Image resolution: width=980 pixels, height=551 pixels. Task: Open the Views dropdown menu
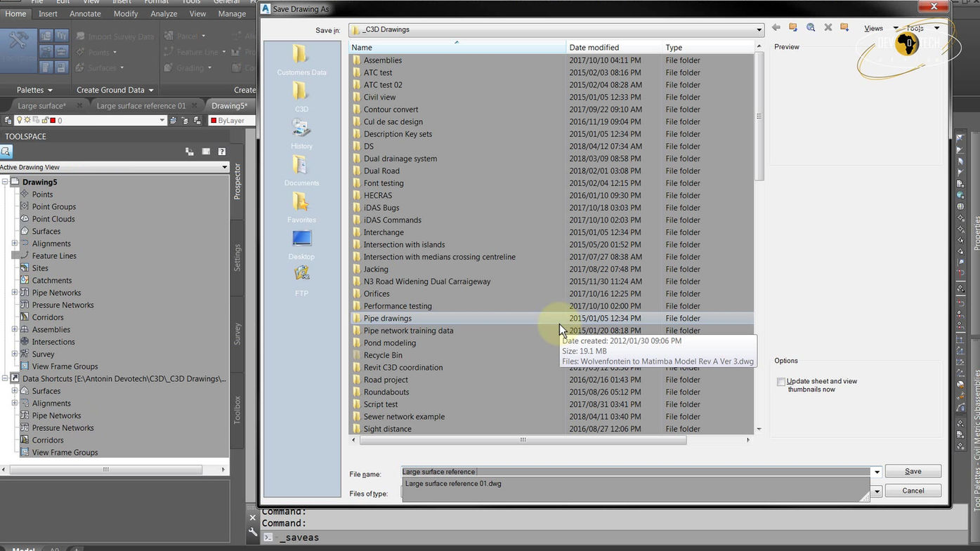[881, 28]
